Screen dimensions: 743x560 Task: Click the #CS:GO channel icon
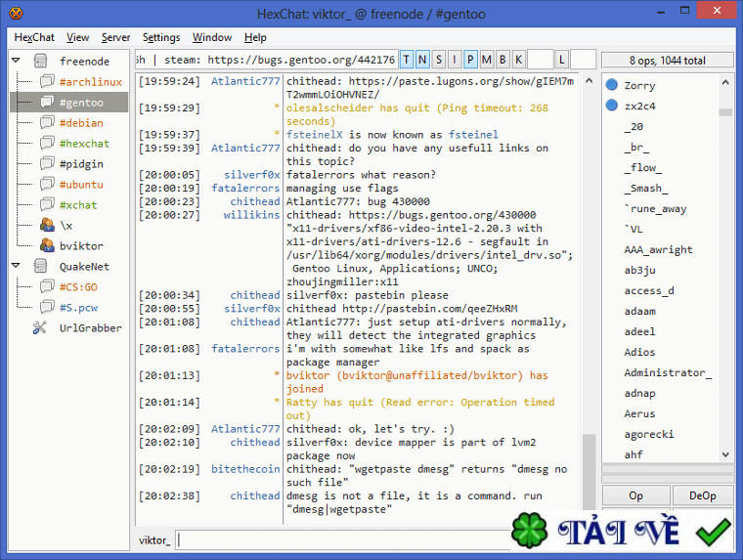coord(47,286)
